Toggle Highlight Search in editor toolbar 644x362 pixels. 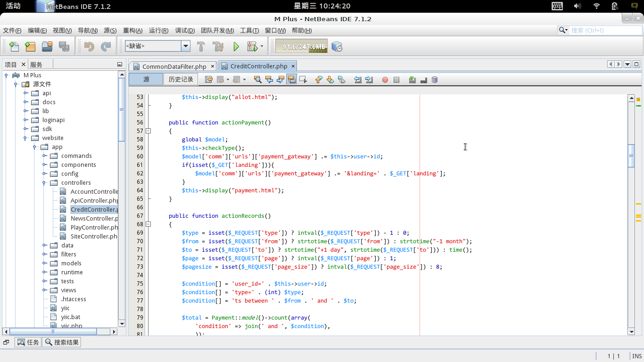292,80
